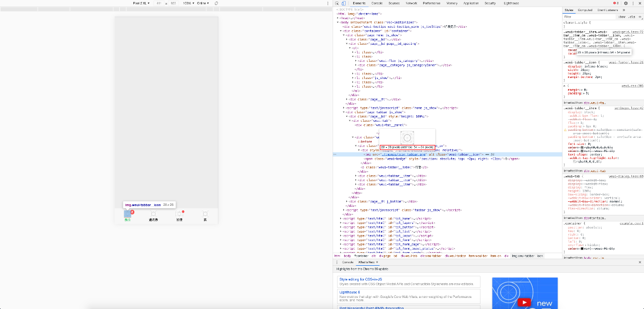Select the drawer Console tab
This screenshot has height=309, width=644.
point(348,262)
